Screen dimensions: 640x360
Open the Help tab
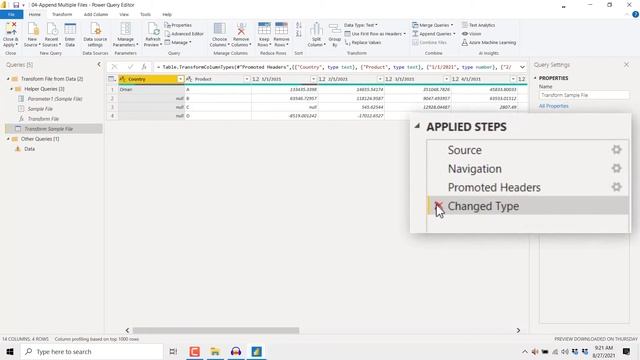pyautogui.click(x=167, y=14)
